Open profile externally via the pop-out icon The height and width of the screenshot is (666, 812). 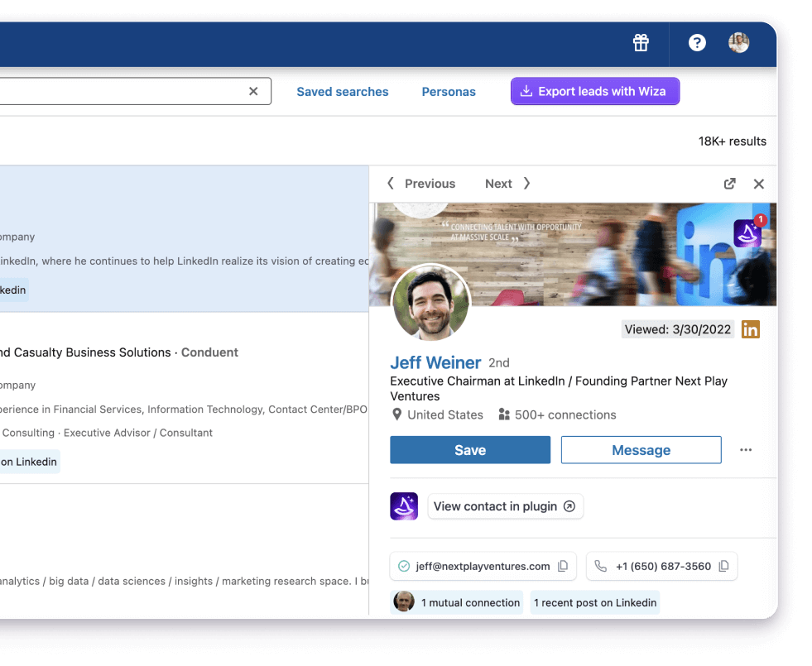(729, 184)
